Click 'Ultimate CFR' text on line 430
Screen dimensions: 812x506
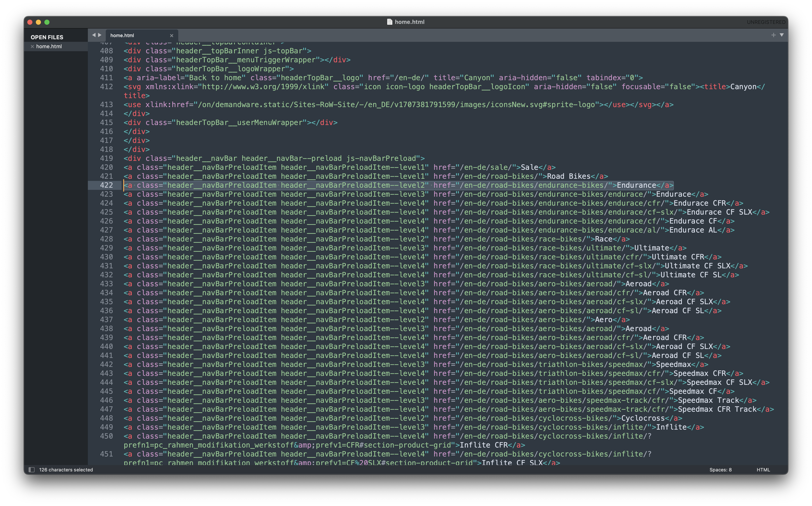coord(678,257)
